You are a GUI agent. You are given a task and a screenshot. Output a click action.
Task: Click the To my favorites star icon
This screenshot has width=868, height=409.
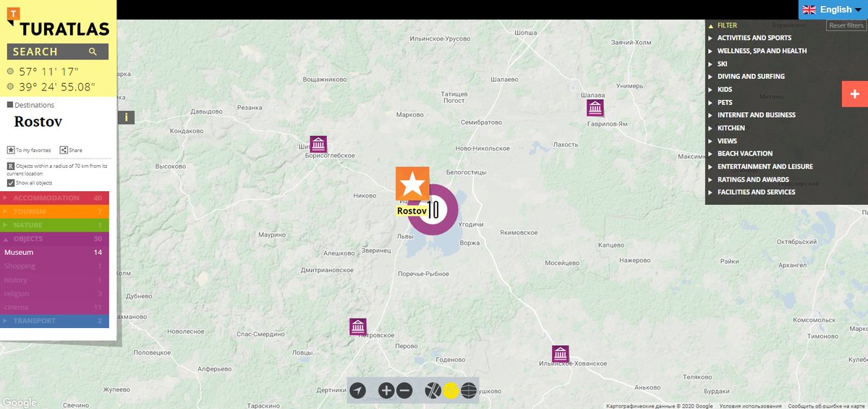(x=11, y=150)
